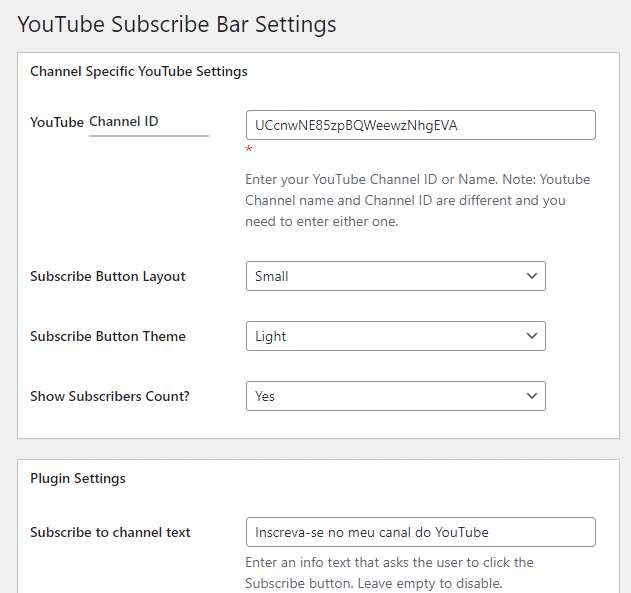
Task: Expand Subscribe Button Layout dropdown arrow
Action: [x=530, y=276]
